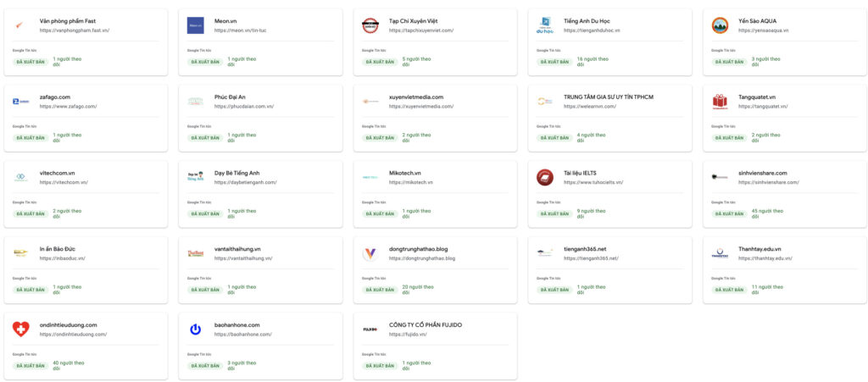Click ĐÃ XUẤT BẢN badge on Thanhtay.edu.vn card
The width and height of the screenshot is (868, 382).
point(729,290)
